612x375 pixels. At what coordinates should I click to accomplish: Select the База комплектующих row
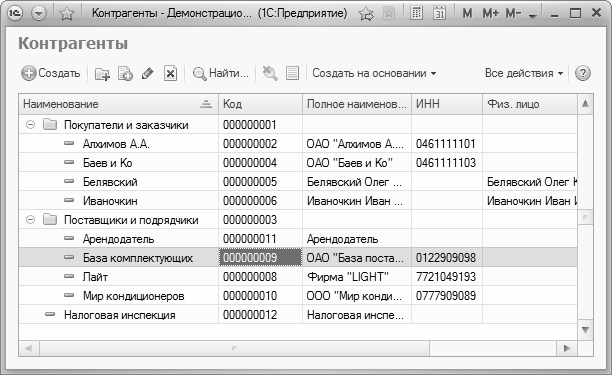[x=298, y=258]
